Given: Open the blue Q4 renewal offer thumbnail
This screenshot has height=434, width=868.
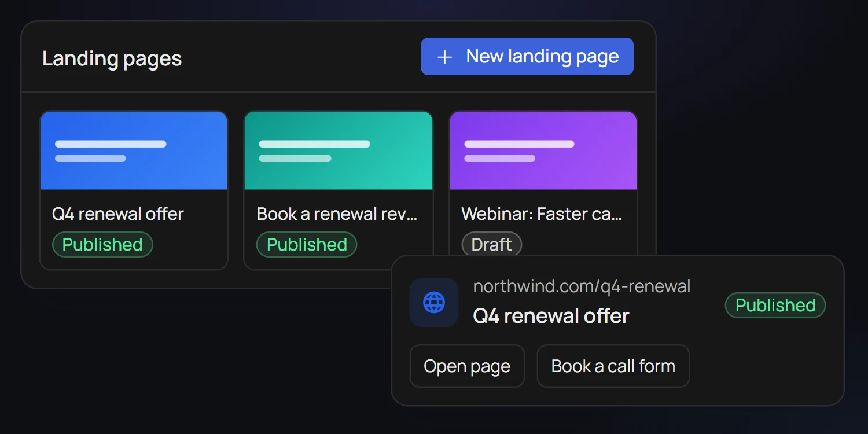Looking at the screenshot, I should click(134, 150).
